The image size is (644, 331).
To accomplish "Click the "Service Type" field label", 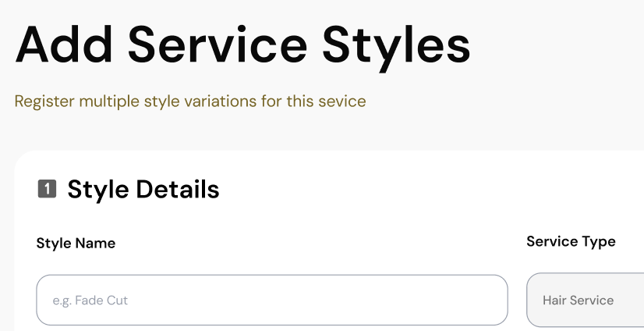I will tap(571, 242).
